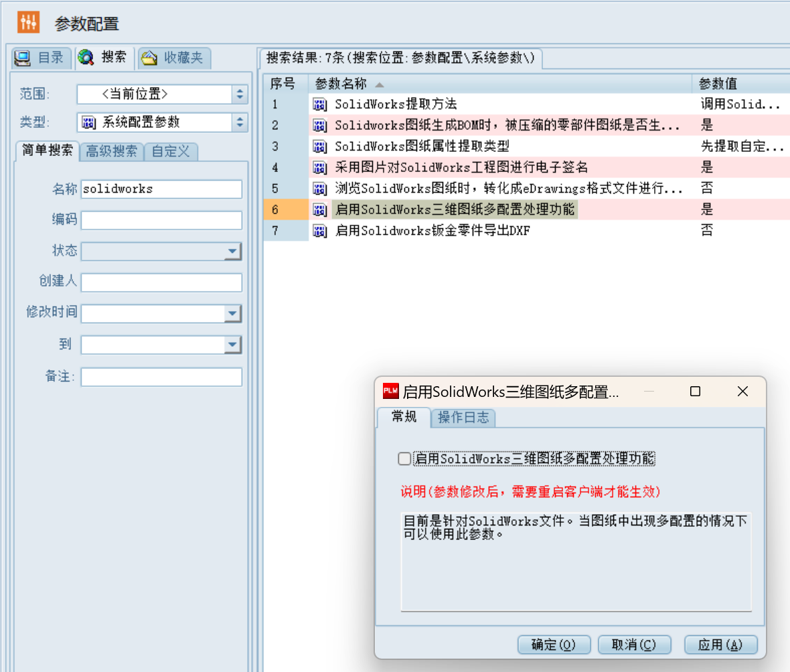Viewport: 790px width, 672px height.
Task: Click the 参数配置 sliders icon in the header
Action: [x=28, y=22]
